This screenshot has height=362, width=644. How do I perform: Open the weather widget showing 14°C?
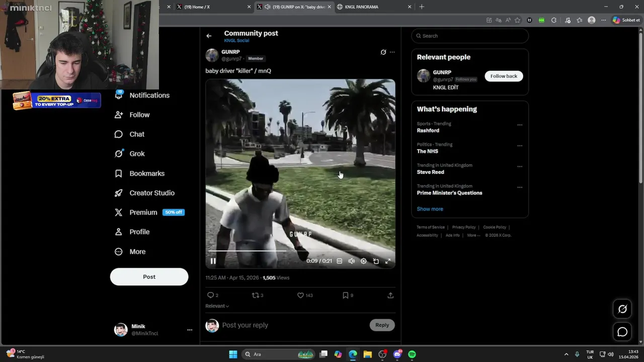click(x=25, y=354)
